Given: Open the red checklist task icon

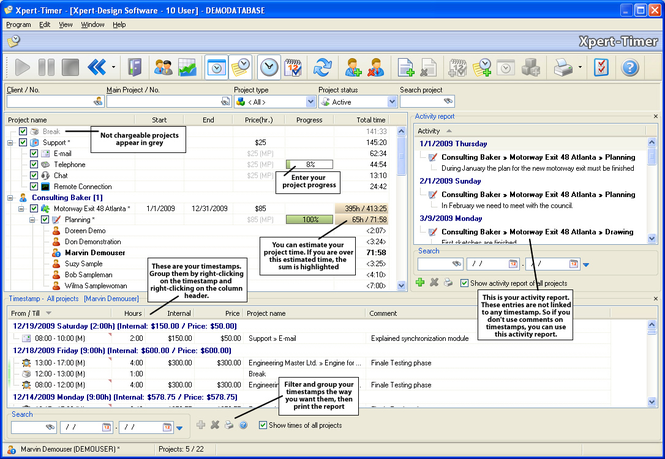Looking at the screenshot, I should pos(601,67).
